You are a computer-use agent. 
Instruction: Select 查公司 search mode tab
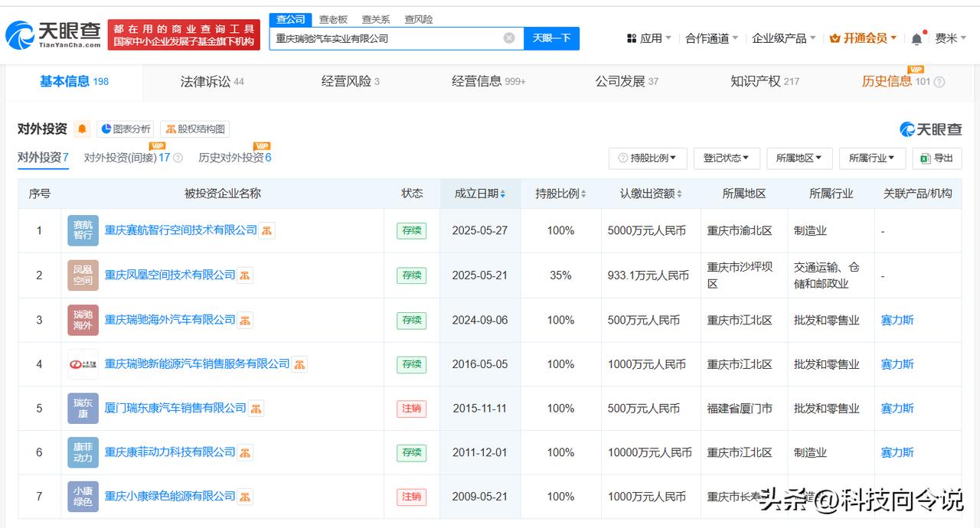tap(291, 19)
